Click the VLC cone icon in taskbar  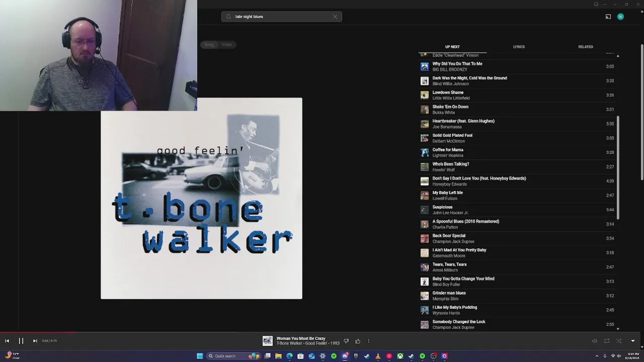[x=378, y=356]
